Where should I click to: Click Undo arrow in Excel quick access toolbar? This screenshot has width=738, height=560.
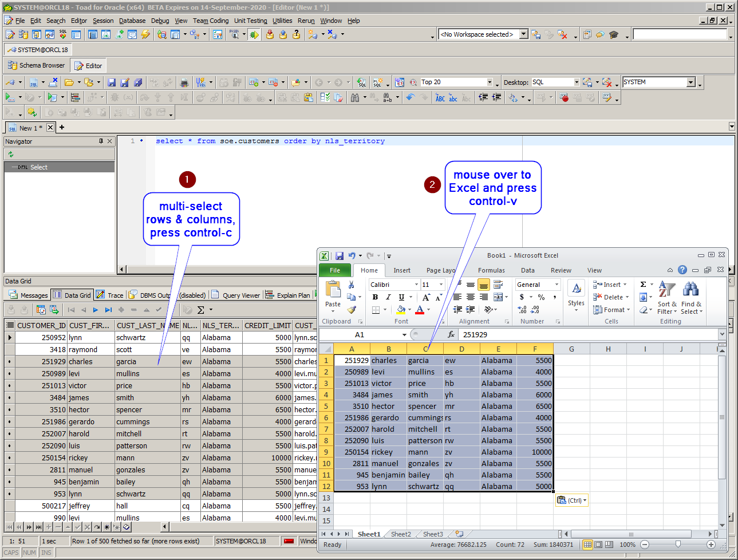[352, 256]
